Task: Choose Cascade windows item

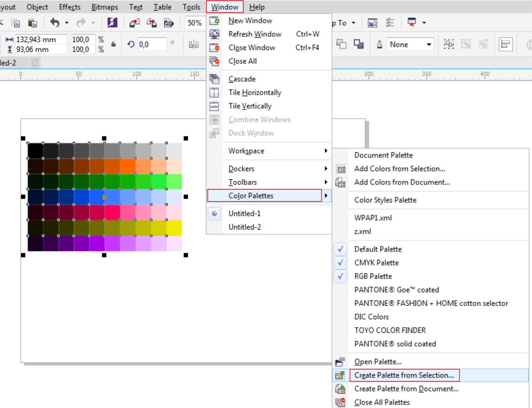Action: [242, 79]
